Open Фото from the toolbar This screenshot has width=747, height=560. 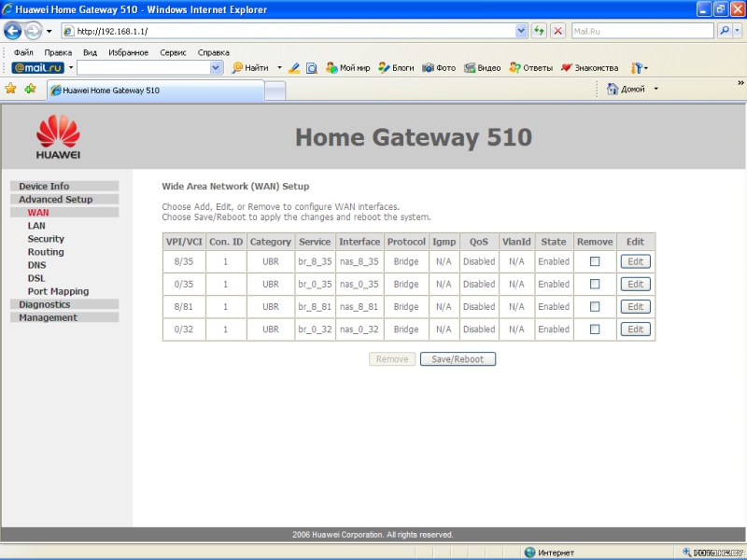click(439, 67)
